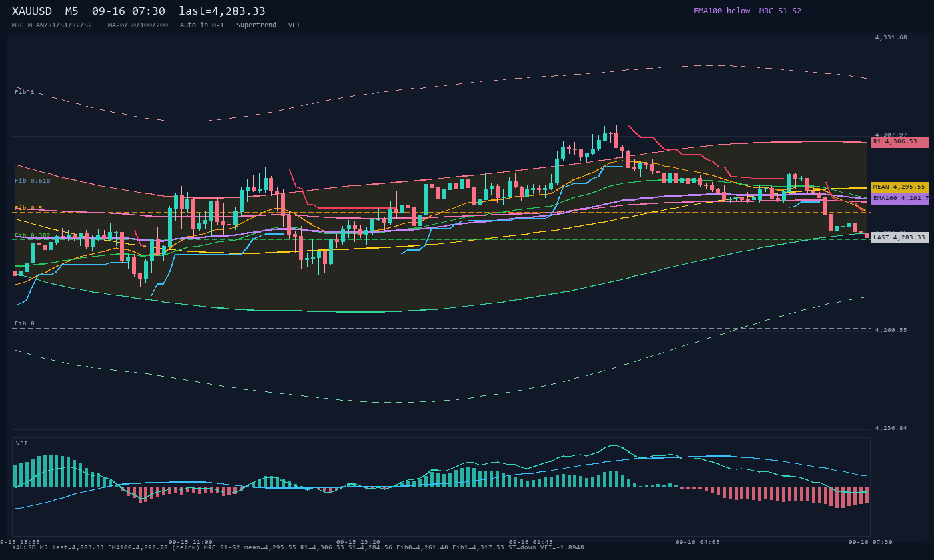
Task: Click the "Fib 1" level label
Action: click(x=25, y=92)
